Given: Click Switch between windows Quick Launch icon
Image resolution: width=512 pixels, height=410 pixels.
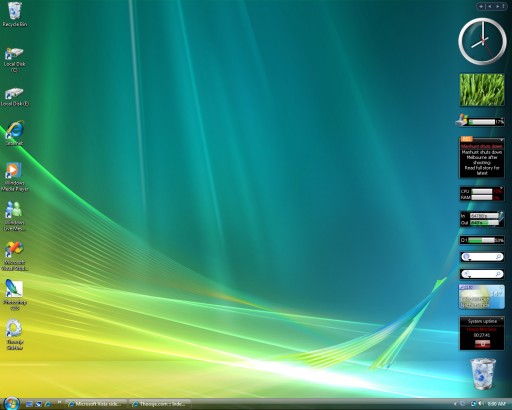Looking at the screenshot, I should tap(38, 404).
